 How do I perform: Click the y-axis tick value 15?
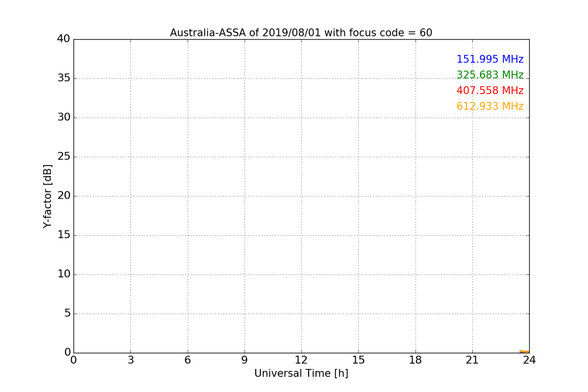pos(64,235)
